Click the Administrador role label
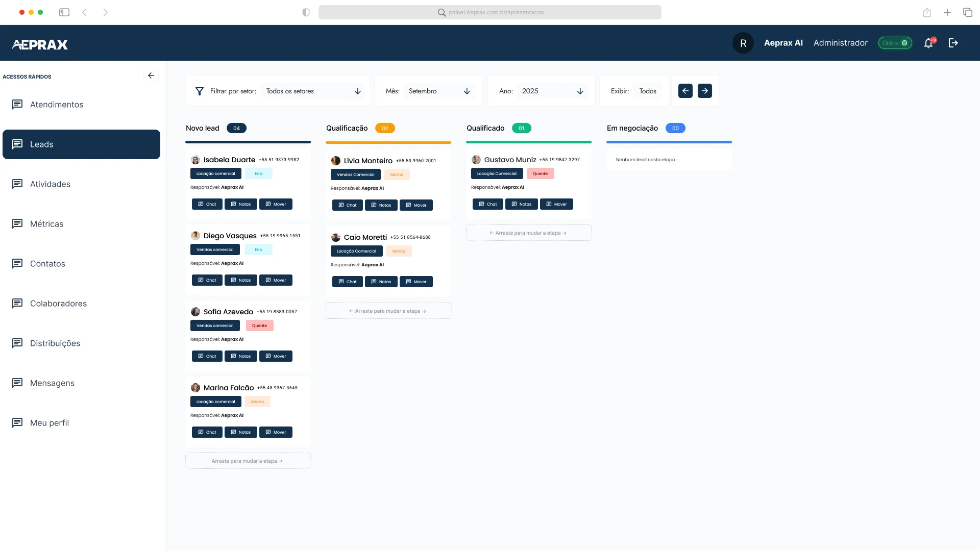Image resolution: width=980 pixels, height=551 pixels. (840, 43)
